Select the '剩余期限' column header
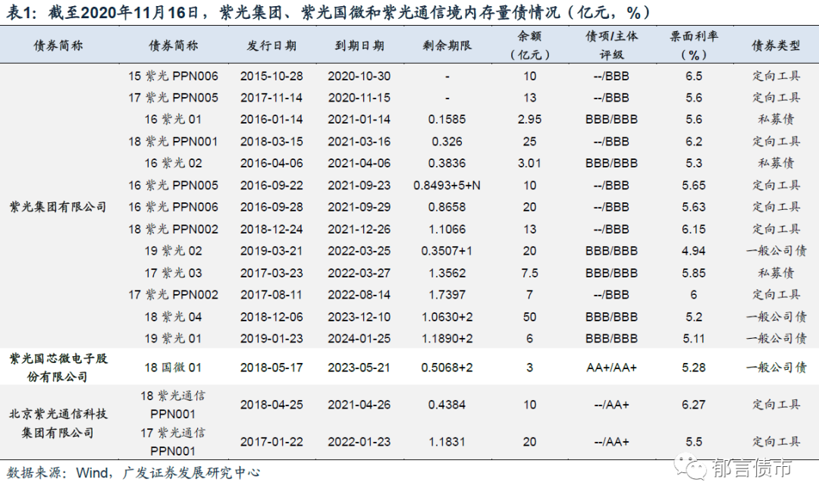This screenshot has height=504, width=819. 447,46
